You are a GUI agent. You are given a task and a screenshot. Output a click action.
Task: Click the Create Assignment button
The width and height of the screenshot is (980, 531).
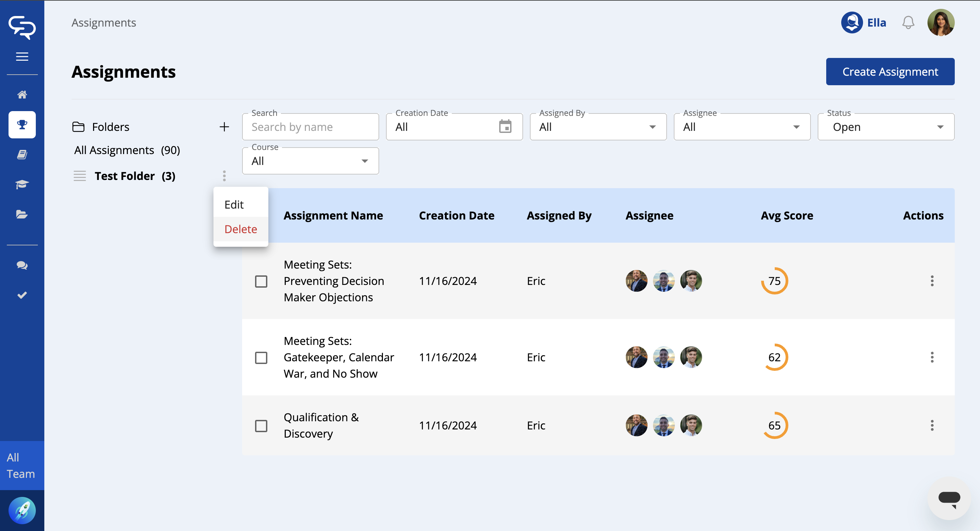click(x=890, y=72)
